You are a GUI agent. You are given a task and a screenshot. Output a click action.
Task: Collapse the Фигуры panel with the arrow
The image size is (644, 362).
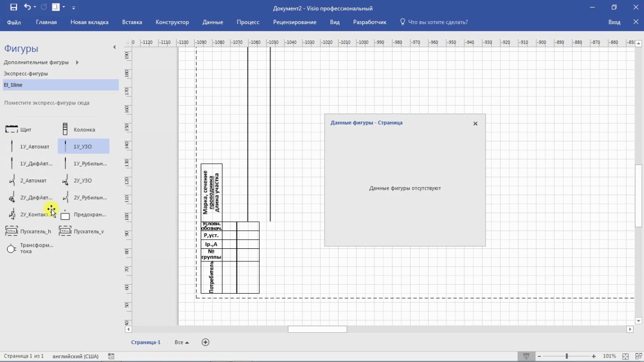pos(114,47)
